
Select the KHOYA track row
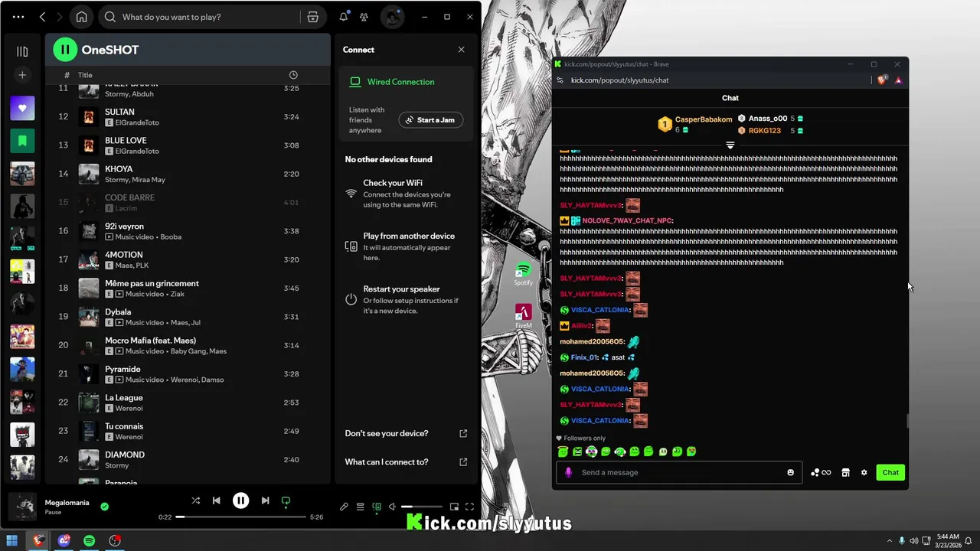coord(188,174)
